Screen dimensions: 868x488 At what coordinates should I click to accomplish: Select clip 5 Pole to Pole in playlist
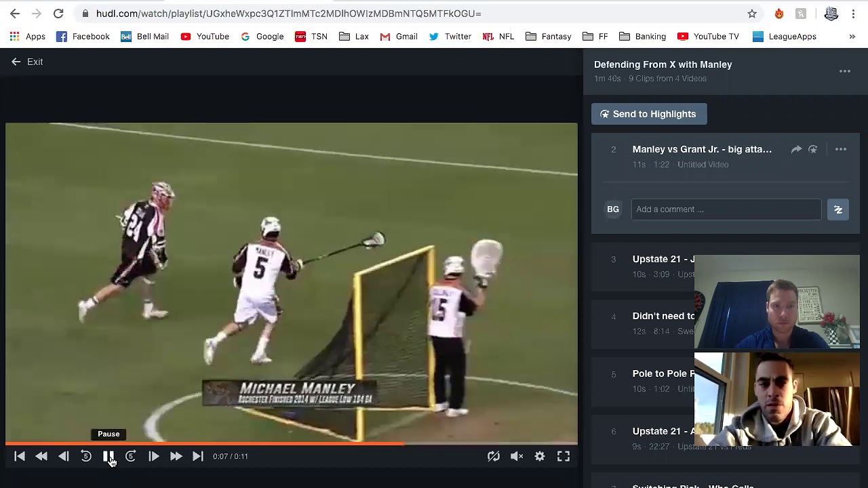click(x=643, y=381)
